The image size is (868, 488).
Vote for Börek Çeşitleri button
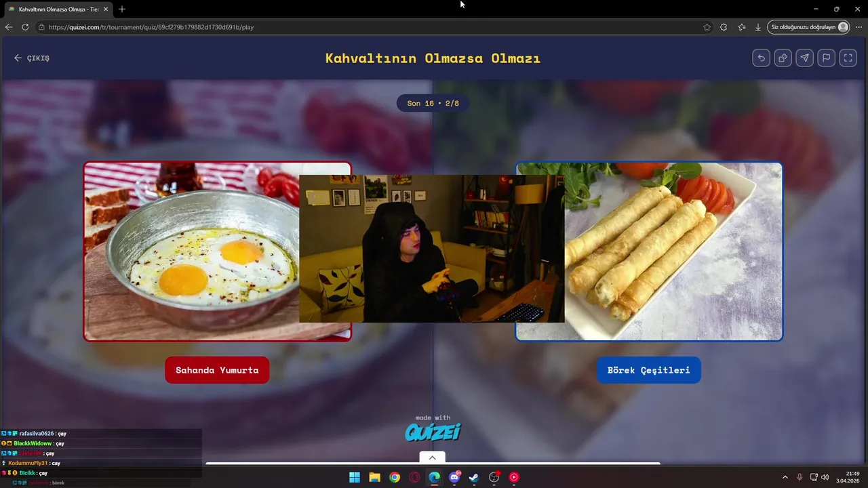tap(649, 370)
